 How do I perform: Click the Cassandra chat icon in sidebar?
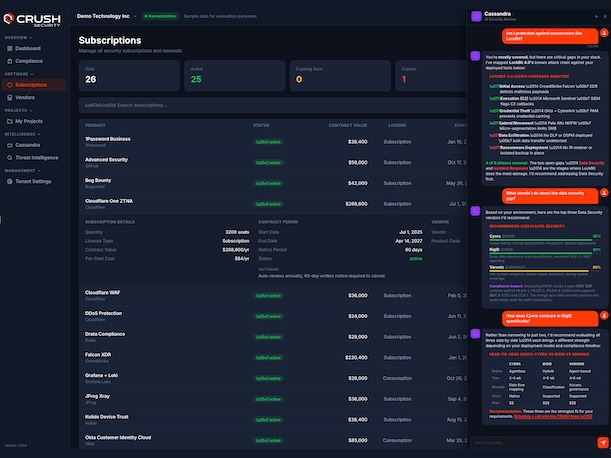10,145
